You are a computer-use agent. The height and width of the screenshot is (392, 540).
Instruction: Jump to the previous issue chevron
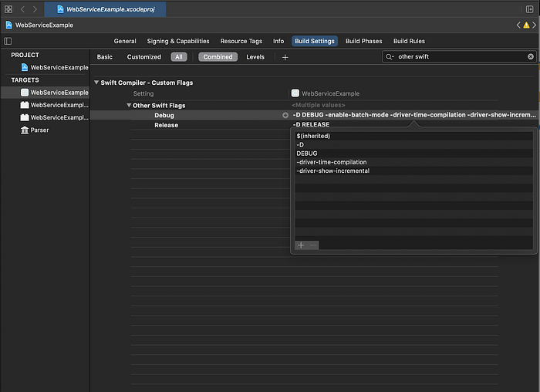(x=518, y=25)
